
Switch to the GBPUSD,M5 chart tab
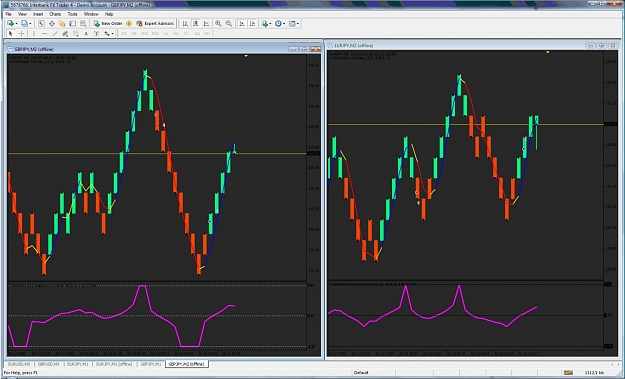(x=49, y=364)
